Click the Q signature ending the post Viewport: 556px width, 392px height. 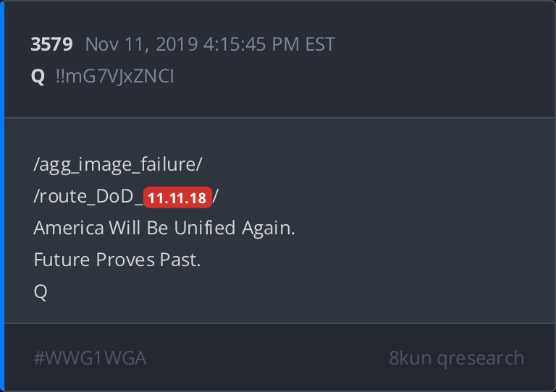pyautogui.click(x=41, y=292)
